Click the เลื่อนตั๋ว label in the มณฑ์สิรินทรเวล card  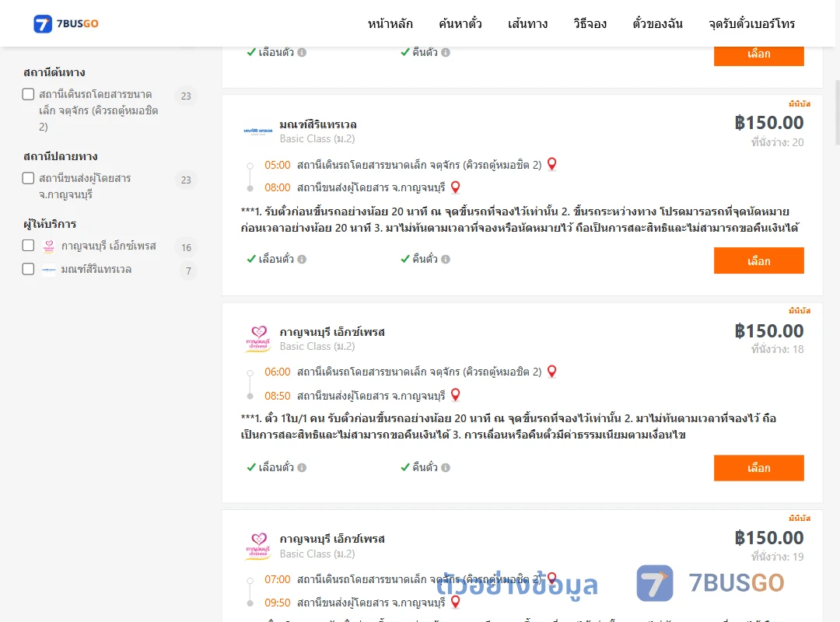point(276,260)
